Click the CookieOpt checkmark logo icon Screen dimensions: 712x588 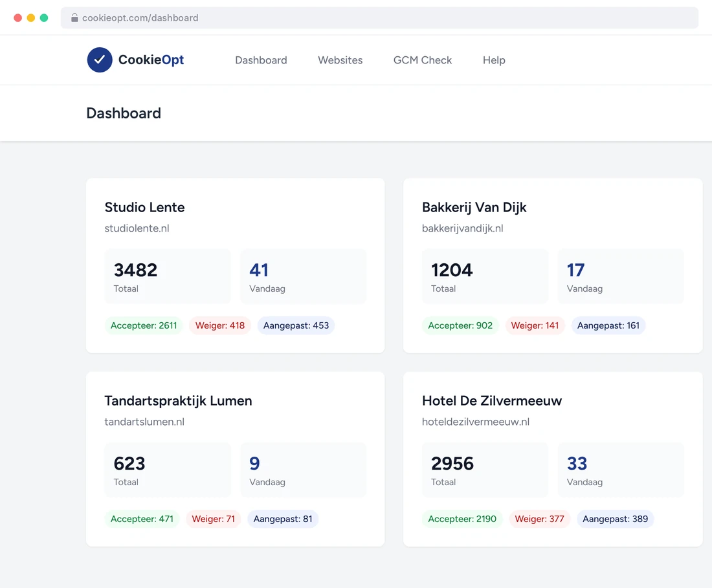click(x=100, y=60)
